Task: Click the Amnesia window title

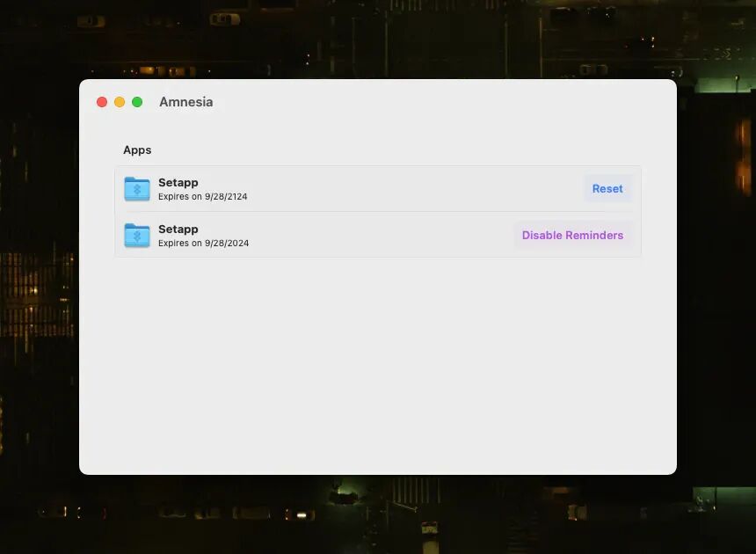Action: click(x=186, y=102)
